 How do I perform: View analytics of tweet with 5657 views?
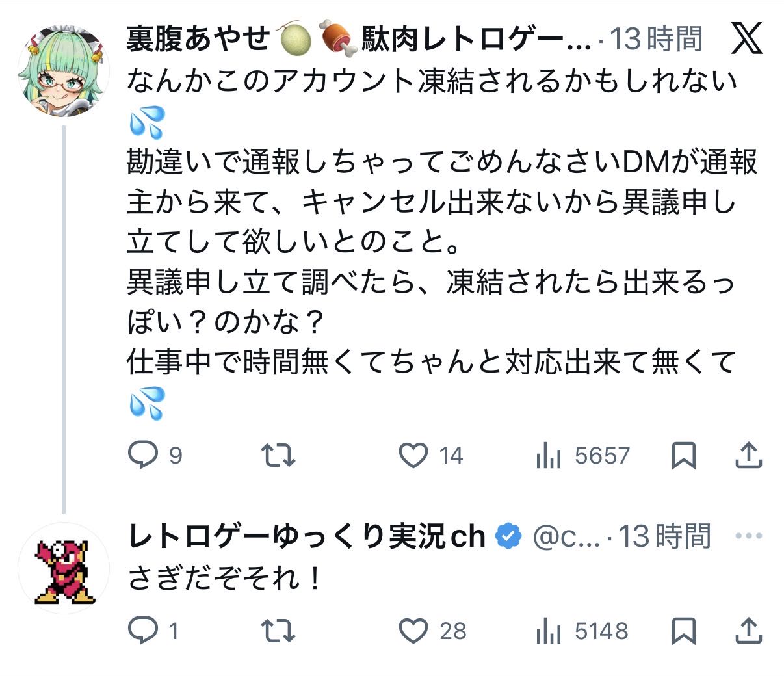coord(548,456)
